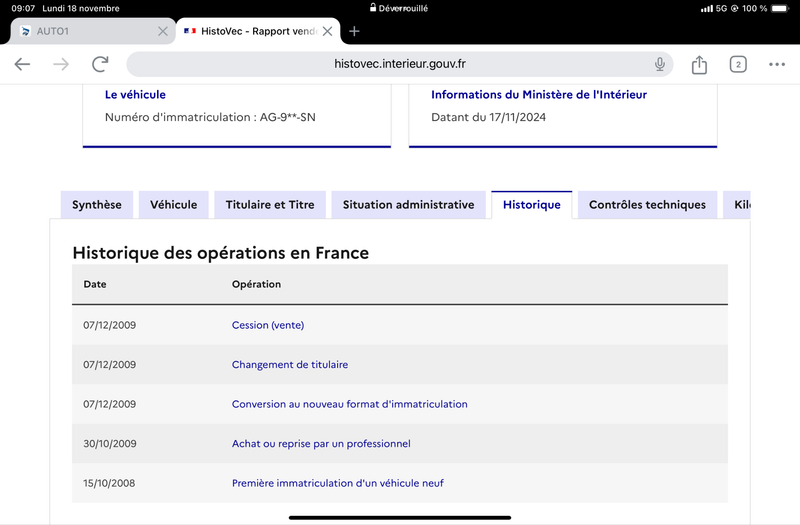
Task: Open the partially visible Kilométrage tab
Action: point(737,205)
